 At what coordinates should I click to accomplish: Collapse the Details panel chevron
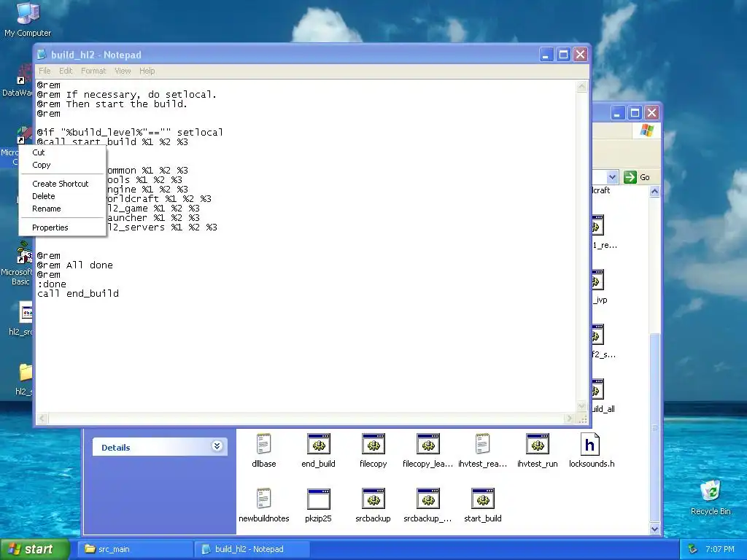(x=217, y=446)
